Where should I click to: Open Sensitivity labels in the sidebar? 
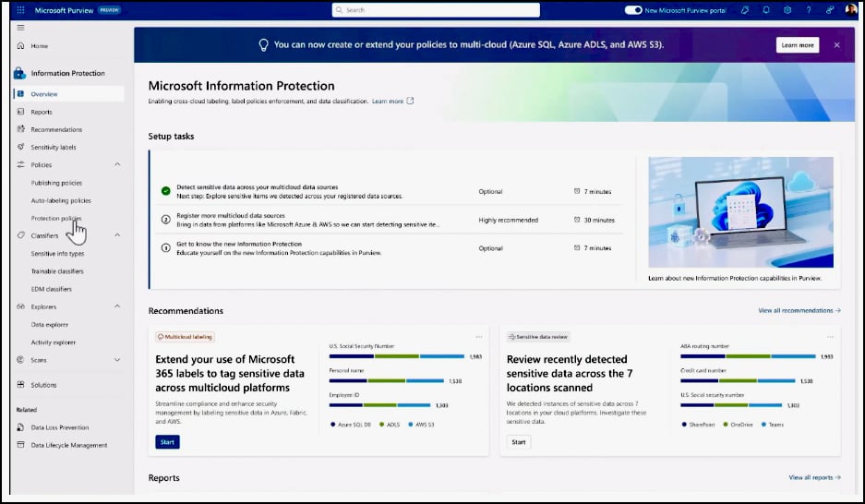(x=54, y=147)
